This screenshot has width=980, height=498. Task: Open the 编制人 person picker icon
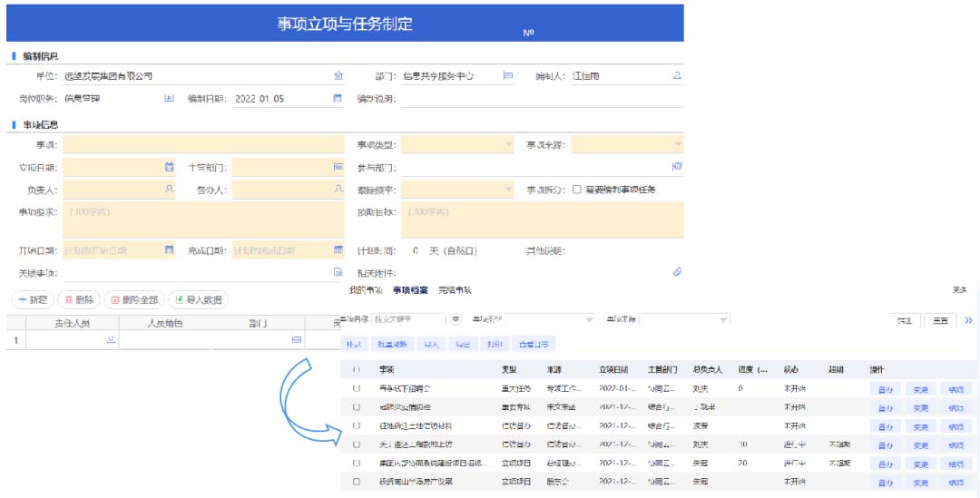[677, 75]
